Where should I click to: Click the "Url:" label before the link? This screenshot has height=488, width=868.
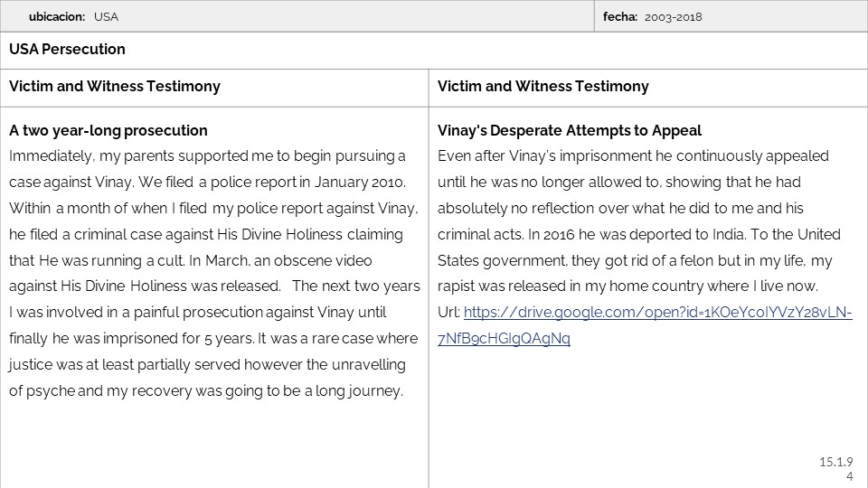pyautogui.click(x=448, y=314)
